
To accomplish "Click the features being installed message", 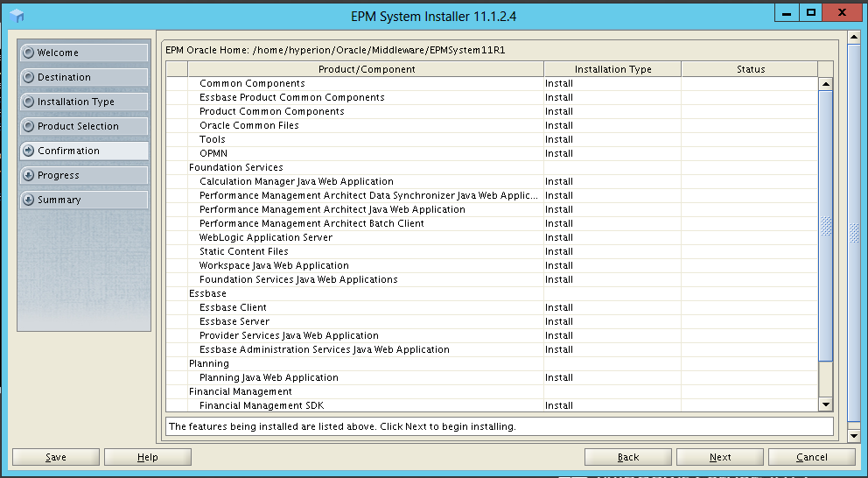I will tap(342, 426).
